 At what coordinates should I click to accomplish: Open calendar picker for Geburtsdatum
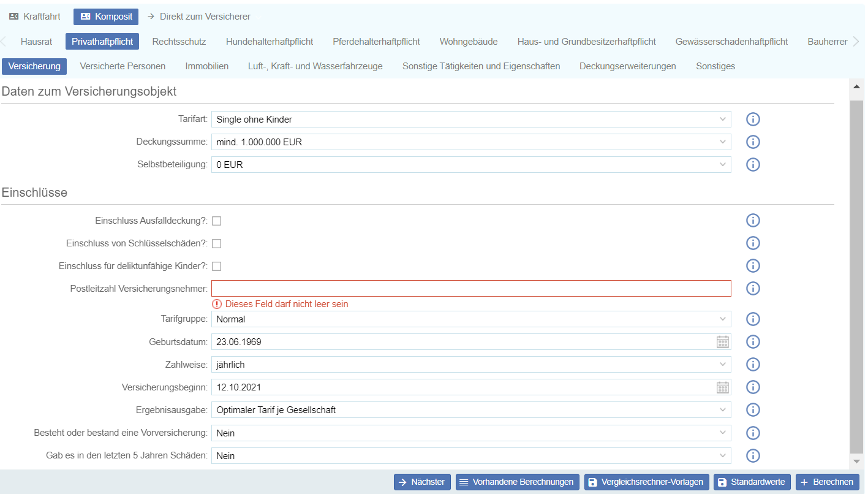[x=723, y=342]
